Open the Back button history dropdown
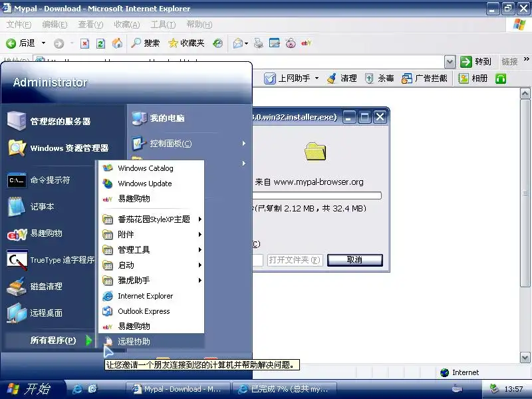Image resolution: width=532 pixels, height=399 pixels. point(43,43)
